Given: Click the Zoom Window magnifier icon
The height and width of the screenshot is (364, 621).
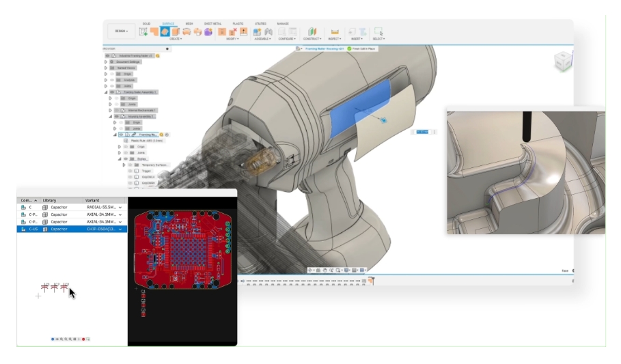Looking at the screenshot, I should click(x=338, y=270).
